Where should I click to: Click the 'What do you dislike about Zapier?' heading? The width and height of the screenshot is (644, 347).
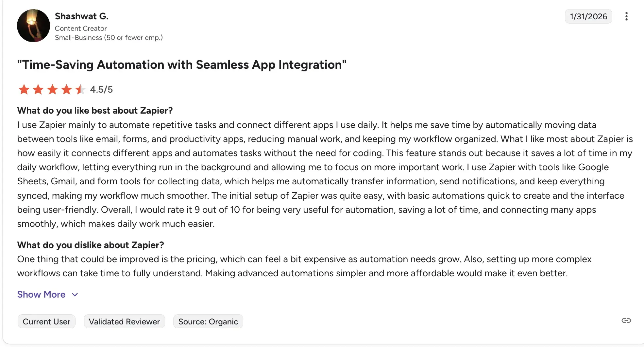pyautogui.click(x=91, y=245)
